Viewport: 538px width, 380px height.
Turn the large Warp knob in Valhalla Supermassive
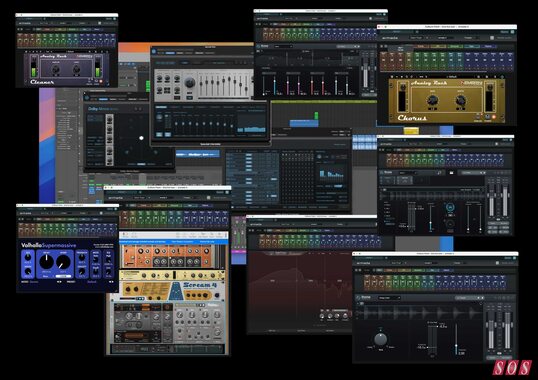click(63, 262)
